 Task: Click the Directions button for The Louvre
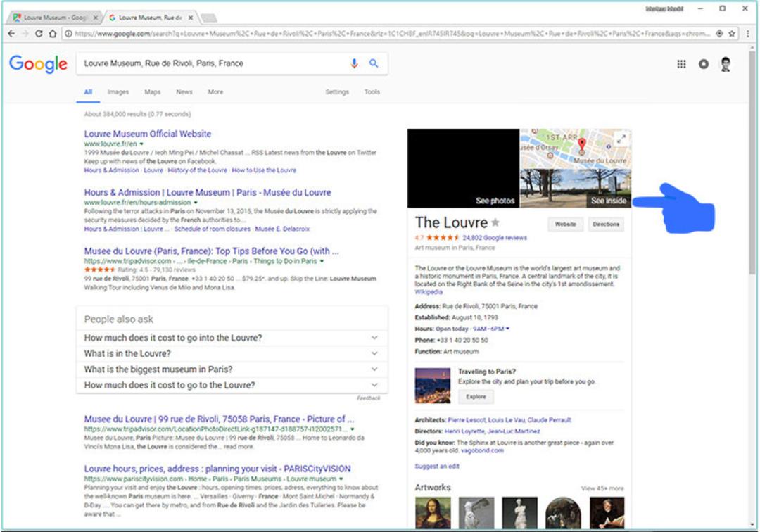click(x=606, y=224)
